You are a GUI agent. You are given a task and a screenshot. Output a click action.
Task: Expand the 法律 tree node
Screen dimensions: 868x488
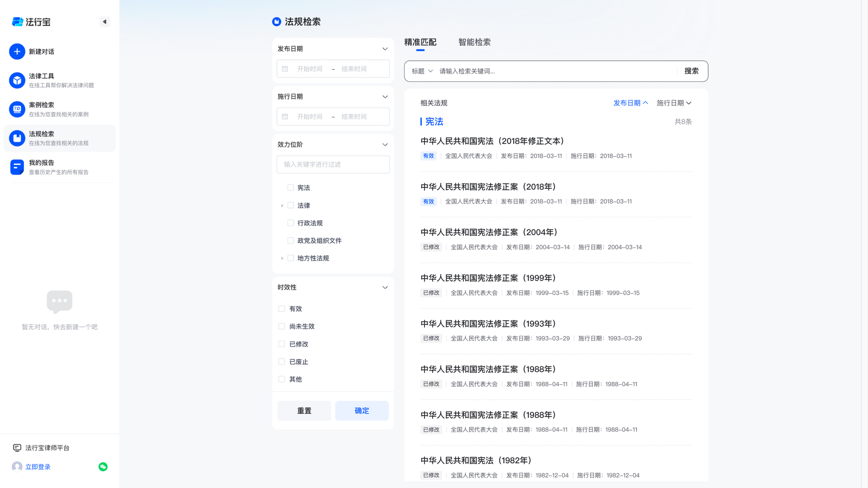tap(282, 206)
